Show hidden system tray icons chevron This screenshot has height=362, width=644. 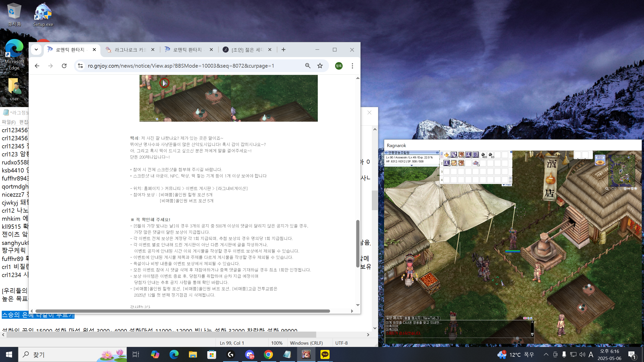click(546, 354)
